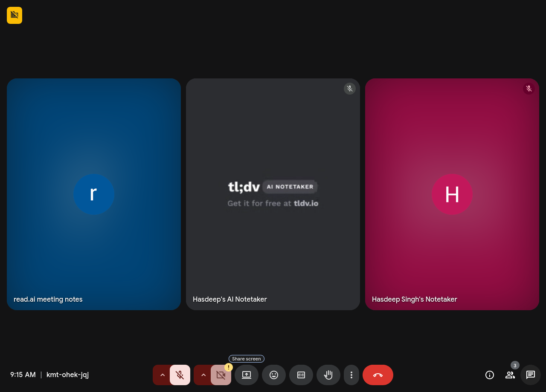Unmute the microphone
This screenshot has height=392, width=546.
coord(180,375)
